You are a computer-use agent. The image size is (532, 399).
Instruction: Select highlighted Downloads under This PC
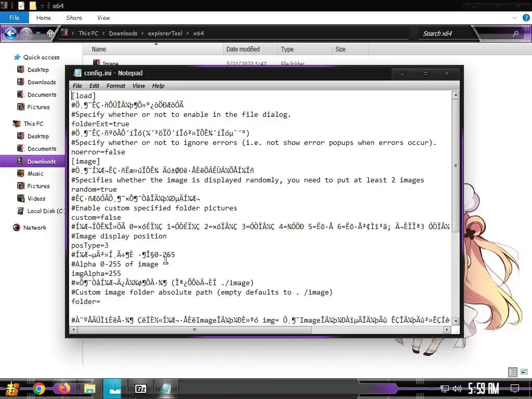[33, 161]
